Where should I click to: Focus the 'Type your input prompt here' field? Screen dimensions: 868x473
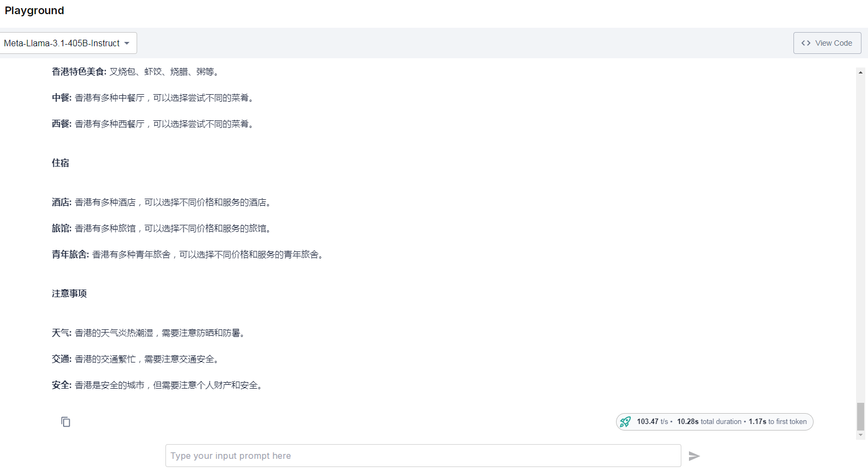pos(423,456)
